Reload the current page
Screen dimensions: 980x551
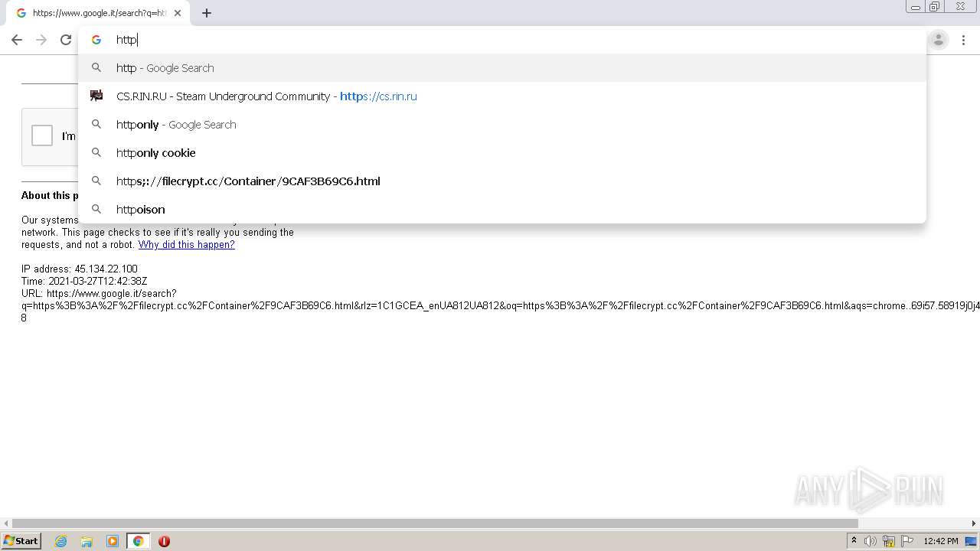point(66,40)
